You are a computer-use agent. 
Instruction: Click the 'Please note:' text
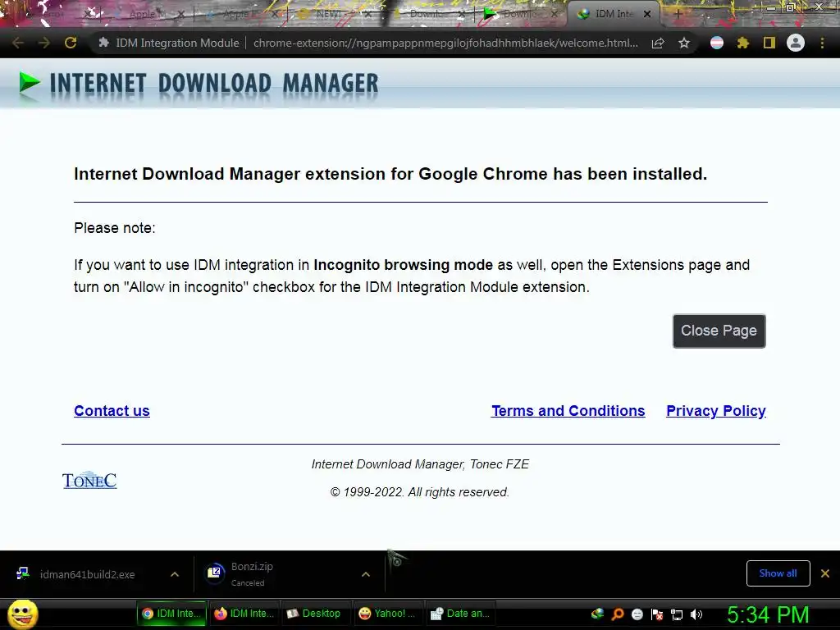point(115,228)
